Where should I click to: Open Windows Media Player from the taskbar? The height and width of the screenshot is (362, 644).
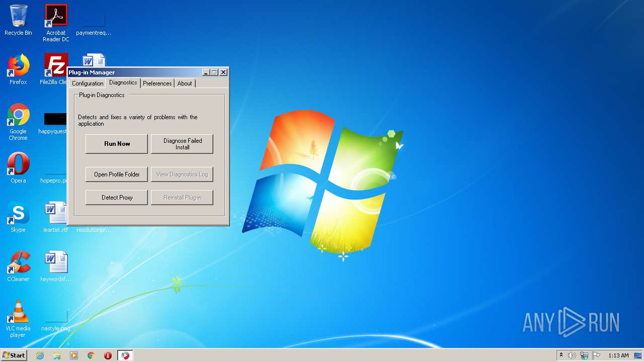pyautogui.click(x=74, y=355)
